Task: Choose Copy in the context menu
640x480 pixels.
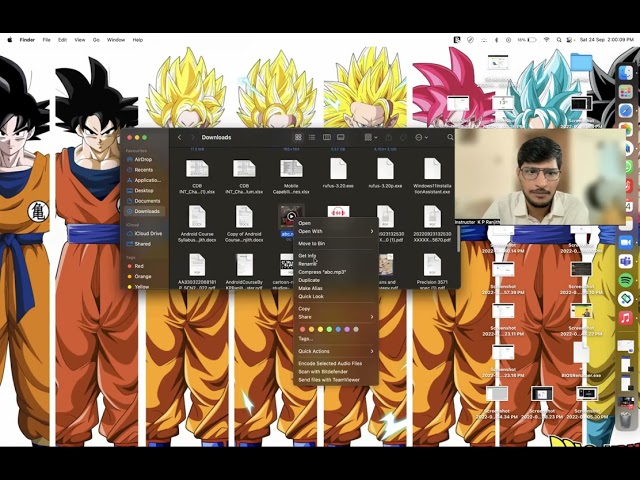Action: click(x=336, y=309)
